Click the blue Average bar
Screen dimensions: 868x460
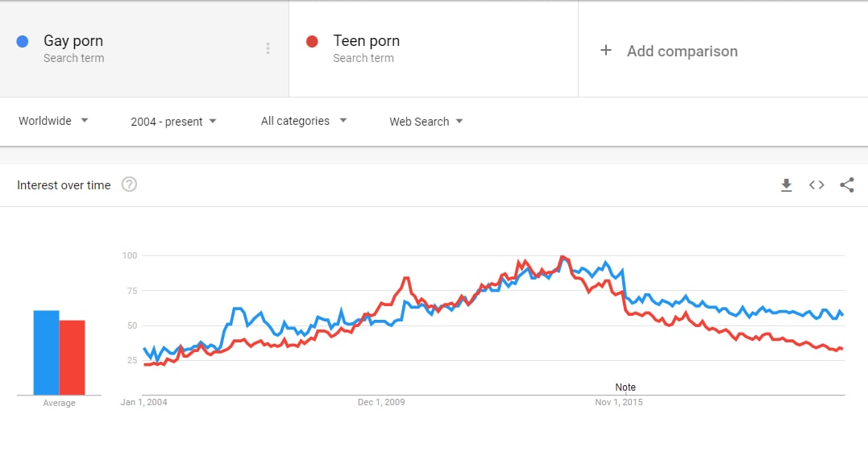(x=47, y=353)
